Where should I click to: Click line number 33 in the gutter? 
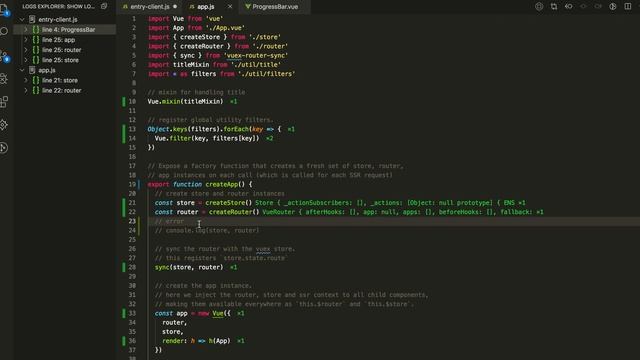pos(132,313)
